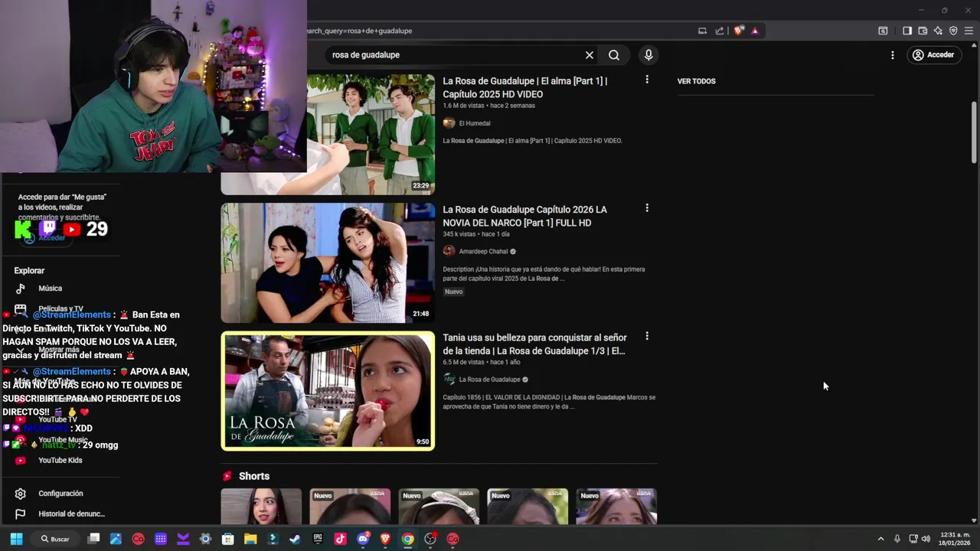Show hidden system tray icons chevron

pos(880,539)
